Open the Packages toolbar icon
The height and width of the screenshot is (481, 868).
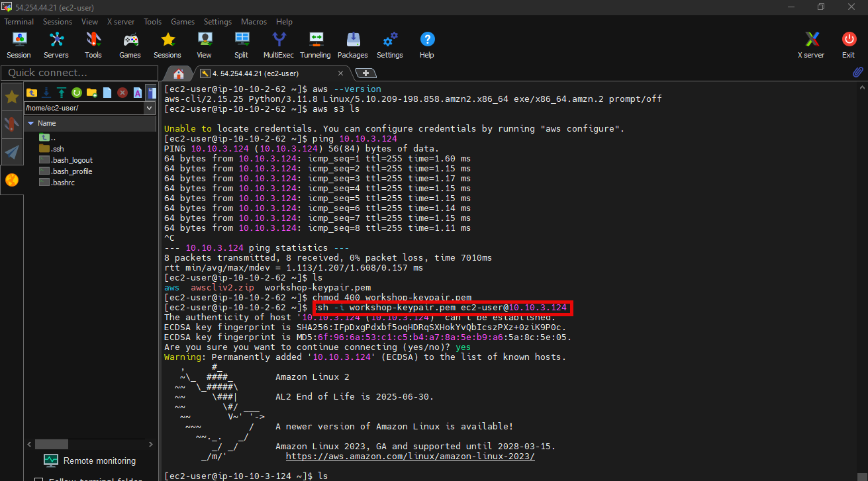pyautogui.click(x=353, y=46)
